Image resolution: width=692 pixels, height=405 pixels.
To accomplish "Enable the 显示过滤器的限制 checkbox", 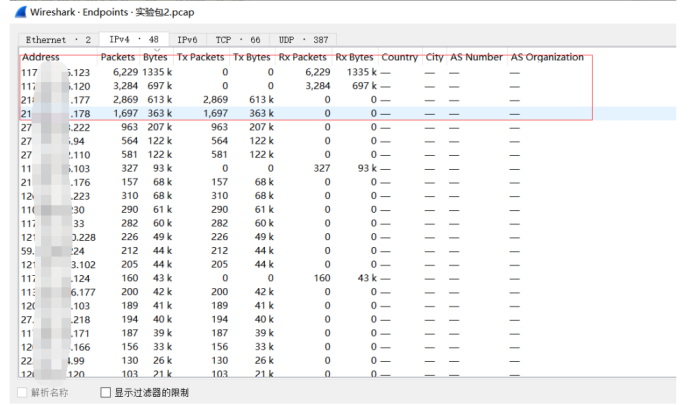I will [105, 392].
